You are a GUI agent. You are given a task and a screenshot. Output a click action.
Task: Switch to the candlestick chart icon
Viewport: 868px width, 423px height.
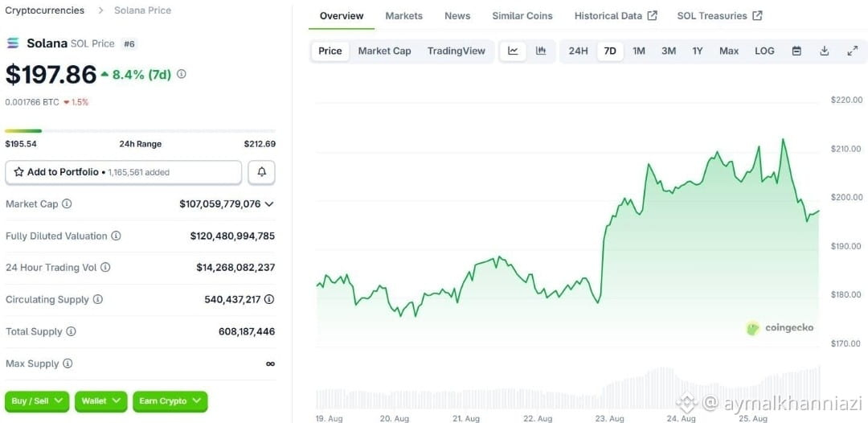point(541,51)
